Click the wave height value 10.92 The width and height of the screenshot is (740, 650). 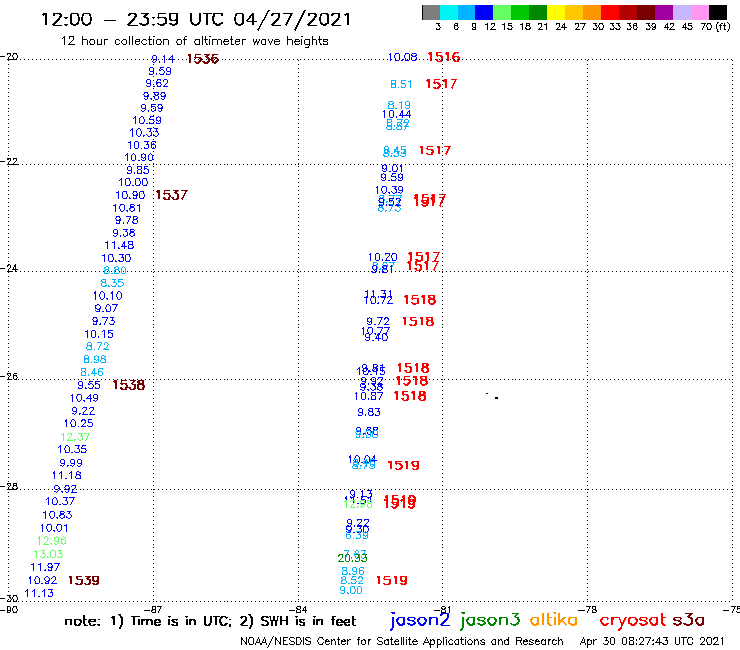pyautogui.click(x=42, y=580)
